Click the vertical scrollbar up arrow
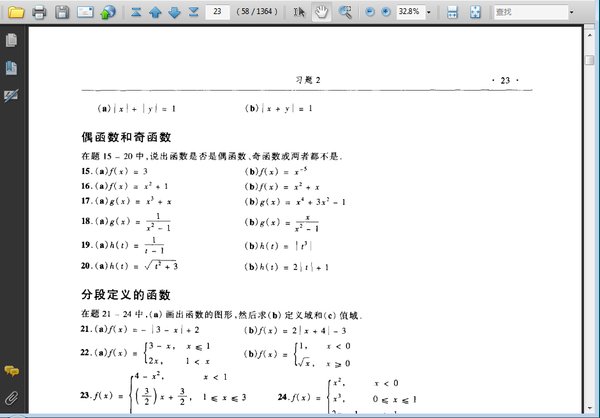The height and width of the screenshot is (418, 600). [590, 35]
